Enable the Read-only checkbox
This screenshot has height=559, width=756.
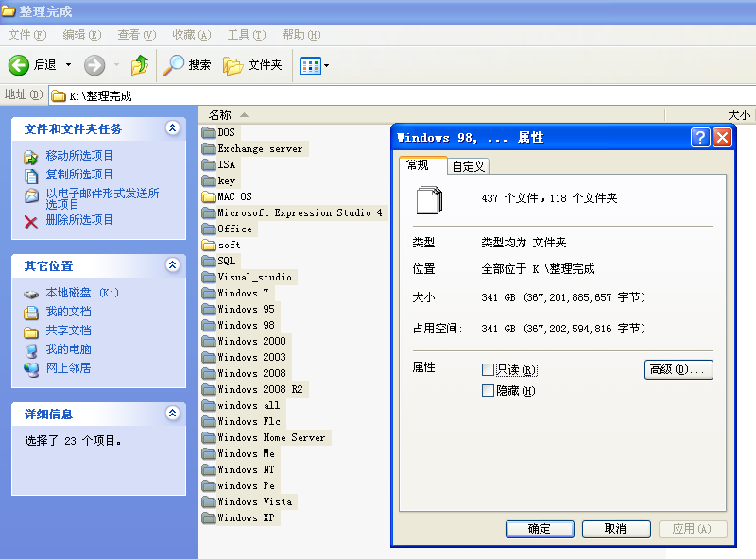click(489, 370)
